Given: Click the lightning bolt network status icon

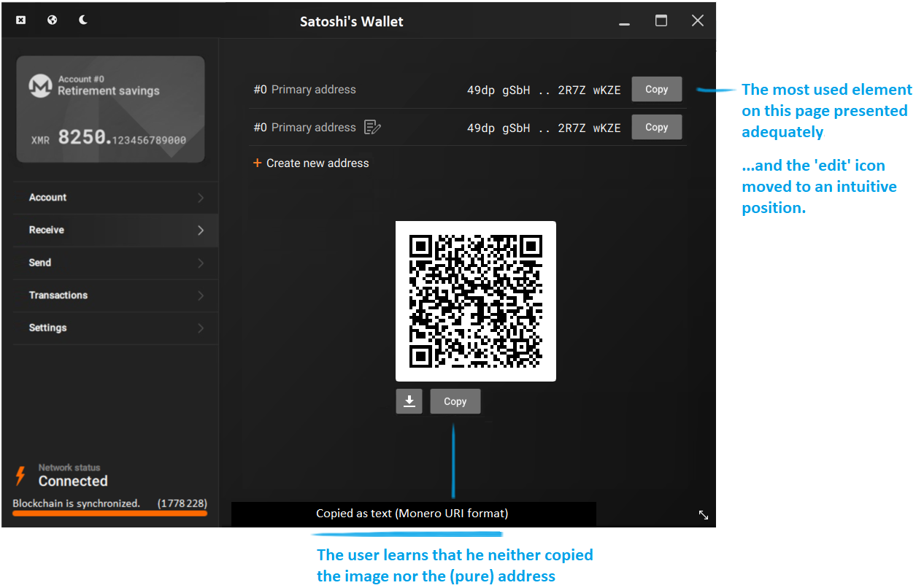Looking at the screenshot, I should click(20, 476).
